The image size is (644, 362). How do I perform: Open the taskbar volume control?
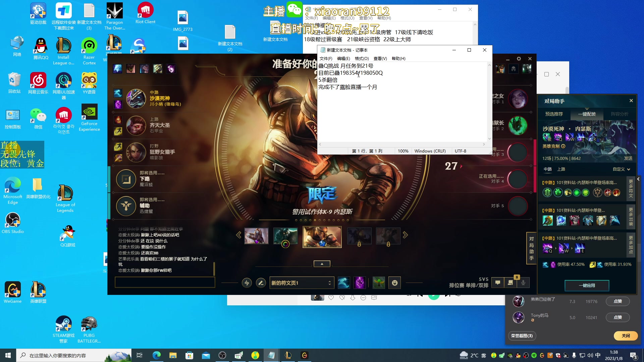[x=590, y=355]
